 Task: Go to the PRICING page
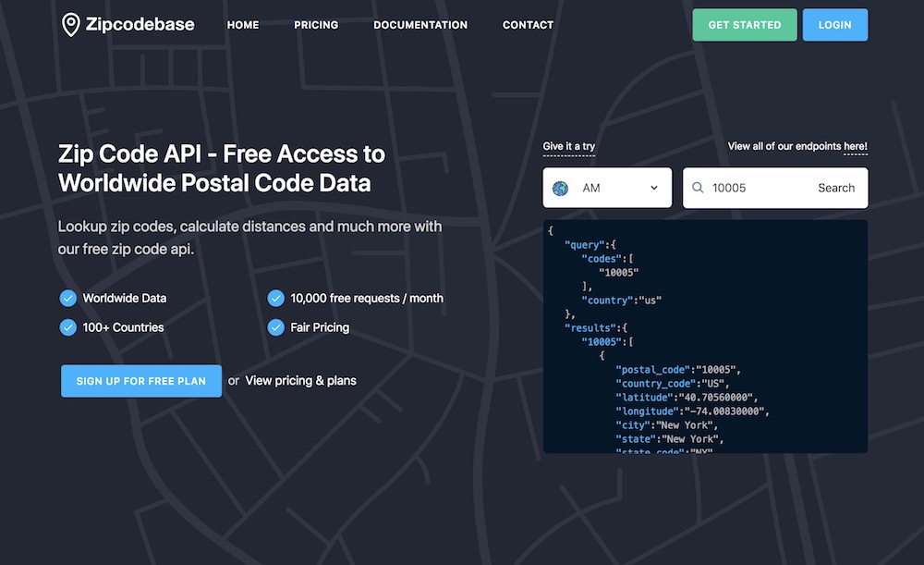click(x=316, y=25)
